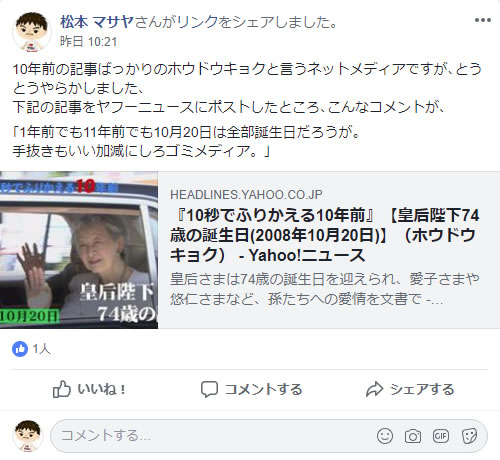Click the コメントする speech bubble icon

(x=209, y=389)
